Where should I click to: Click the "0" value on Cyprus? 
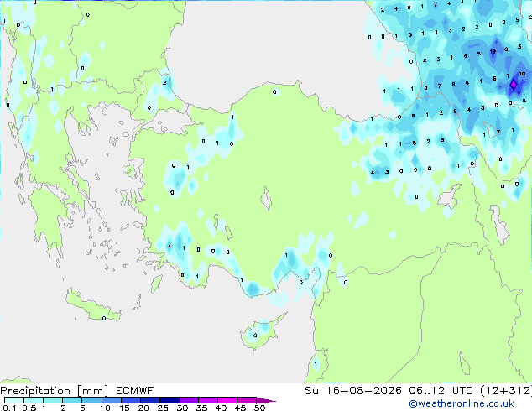(x=255, y=336)
